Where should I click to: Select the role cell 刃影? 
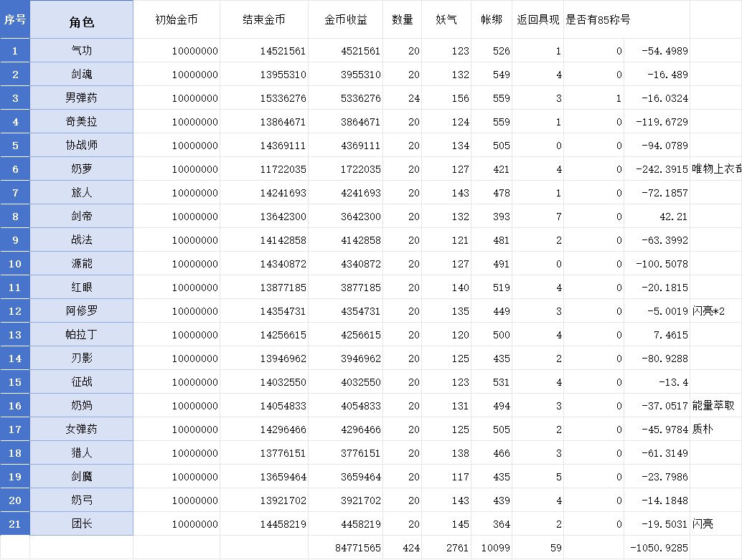[81, 358]
